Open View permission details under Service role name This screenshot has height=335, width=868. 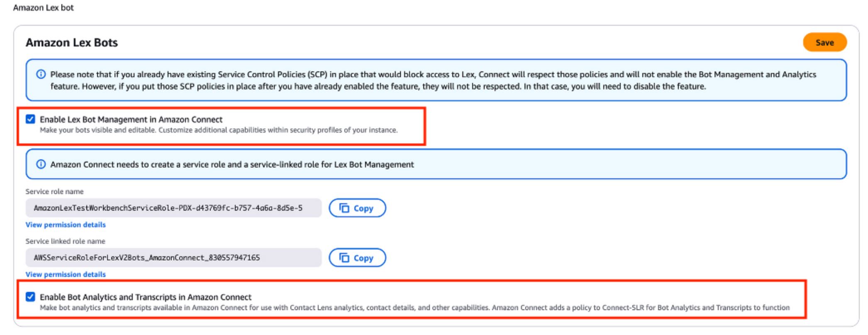pyautogui.click(x=66, y=225)
